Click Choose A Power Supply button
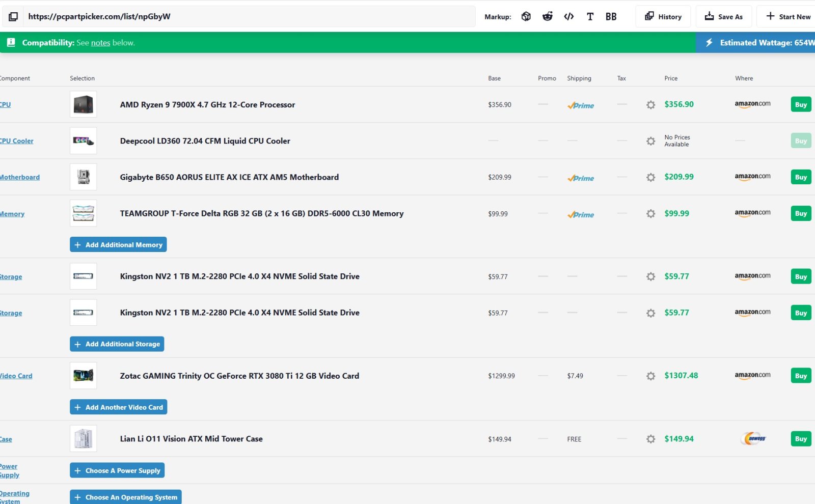Screen dimensions: 815x504 click(117, 470)
